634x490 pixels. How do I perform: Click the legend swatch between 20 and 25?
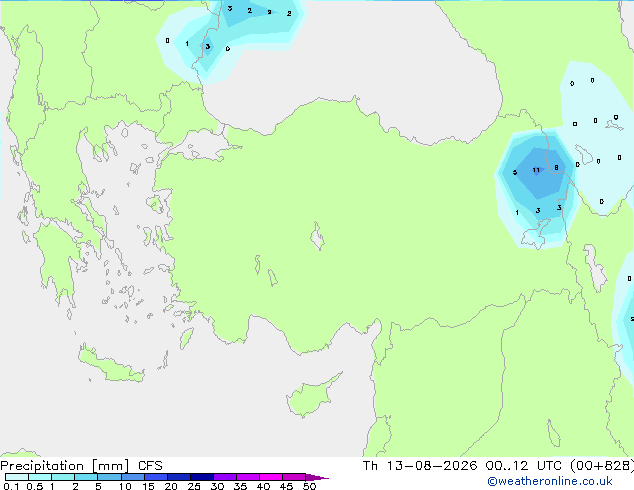point(179,477)
